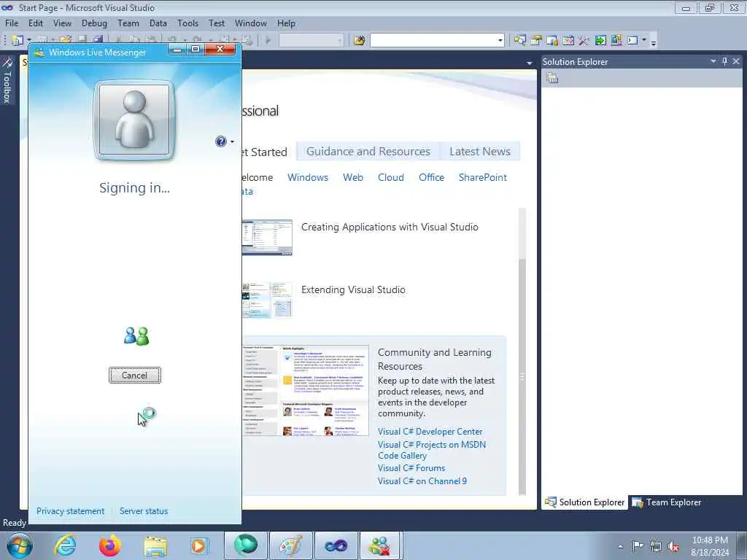
Task: Open the Visual C# Developer Center link
Action: [430, 432]
